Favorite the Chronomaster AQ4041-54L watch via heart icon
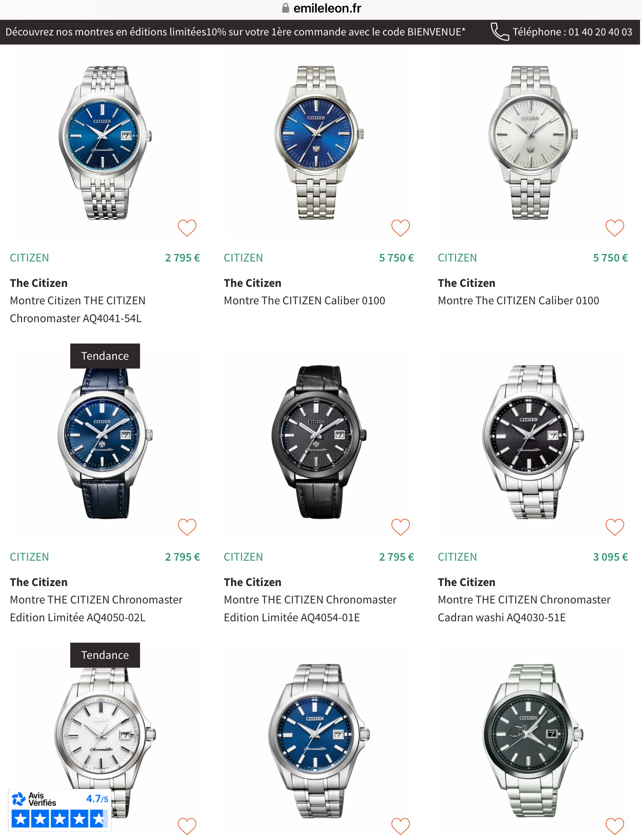The width and height of the screenshot is (642, 840). [x=187, y=228]
